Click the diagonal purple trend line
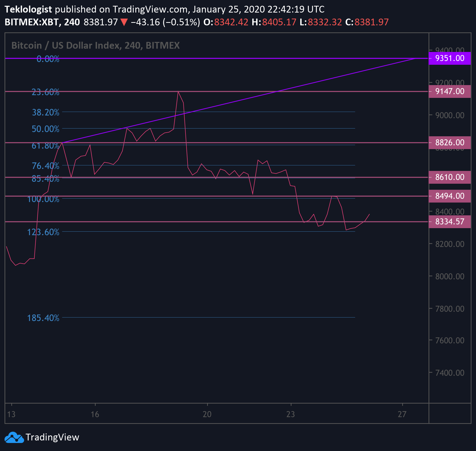This screenshot has width=476, height=451. [239, 100]
